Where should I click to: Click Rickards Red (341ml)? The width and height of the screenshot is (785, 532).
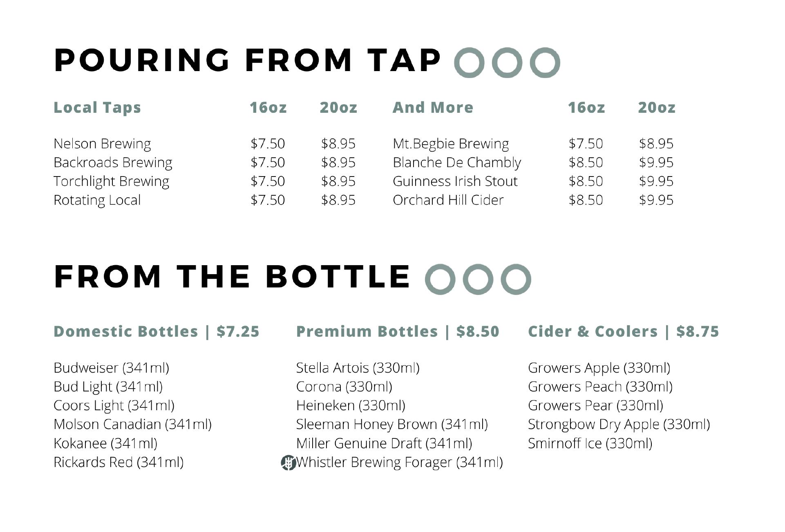pyautogui.click(x=119, y=462)
